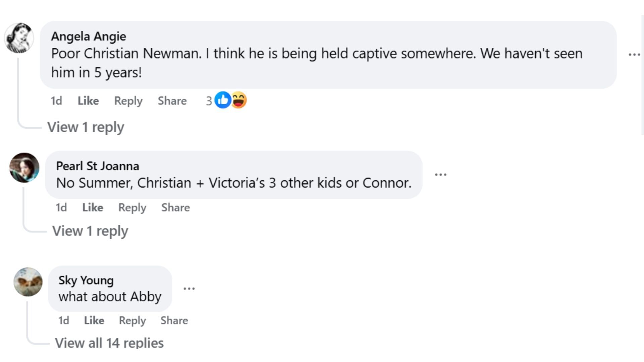Expand 'View all 14 replies' under Sky Young
Image resolution: width=644 pixels, height=362 pixels.
tap(109, 343)
